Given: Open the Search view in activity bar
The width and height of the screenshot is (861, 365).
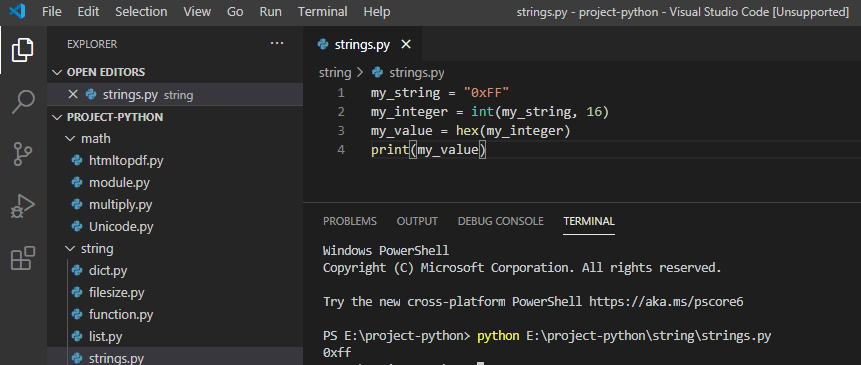Looking at the screenshot, I should (23, 102).
